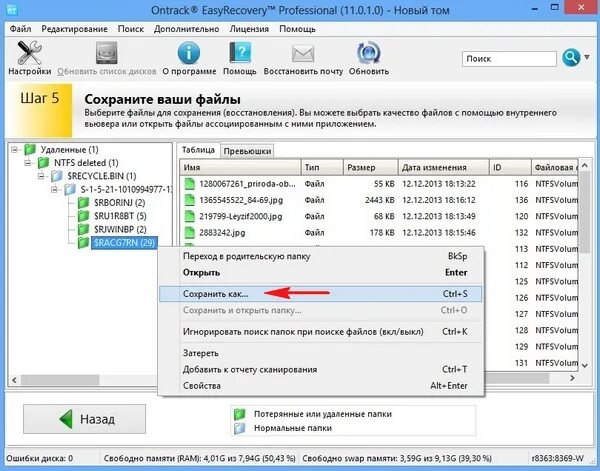
Task: Open the Помощь menu in menu bar
Action: [297, 29]
